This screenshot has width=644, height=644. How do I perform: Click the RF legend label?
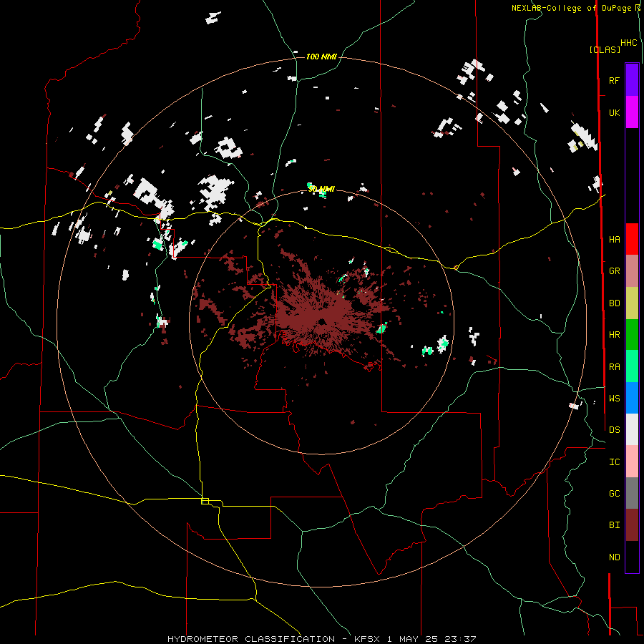614,80
